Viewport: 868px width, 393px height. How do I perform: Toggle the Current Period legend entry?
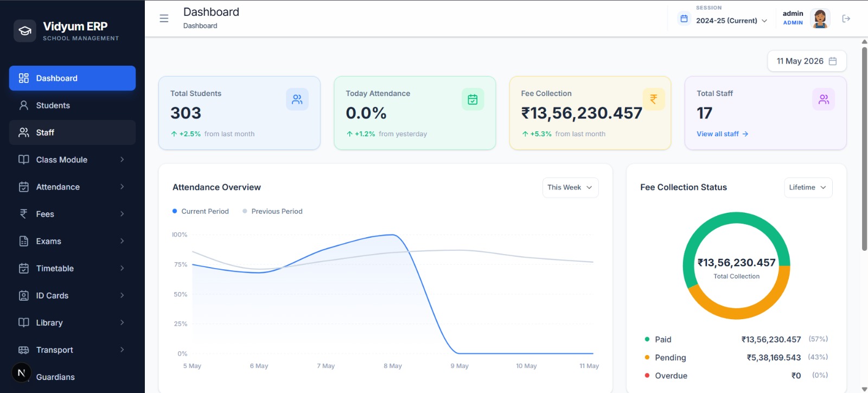[x=201, y=211]
